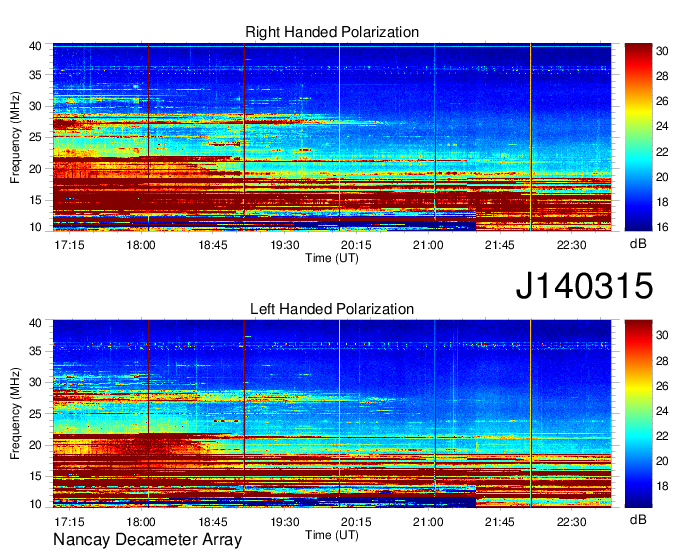Click the 10 MHz tick of Right Handed plot
The width and height of the screenshot is (680, 552).
coord(36,227)
